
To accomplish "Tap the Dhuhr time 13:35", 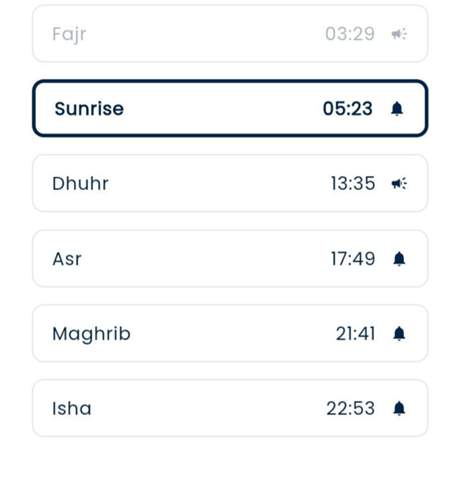I will coord(353,184).
